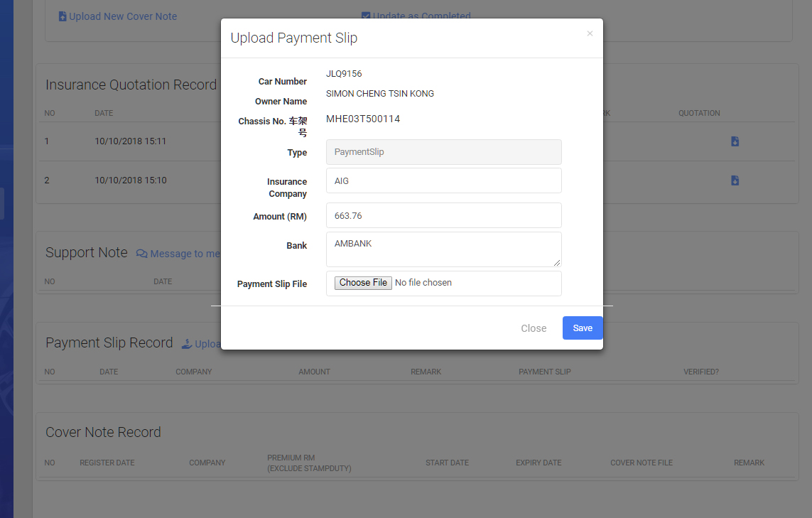Image resolution: width=812 pixels, height=518 pixels.
Task: Download quotation file for record 1
Action: point(735,141)
